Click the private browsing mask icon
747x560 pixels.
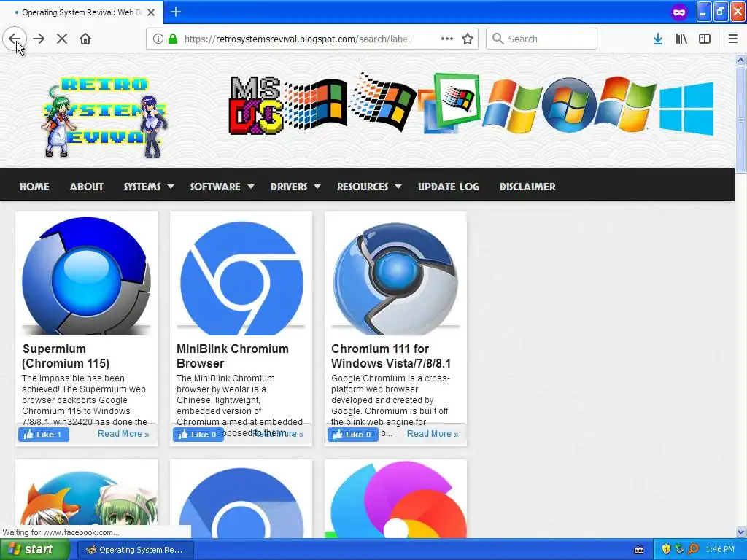point(679,12)
